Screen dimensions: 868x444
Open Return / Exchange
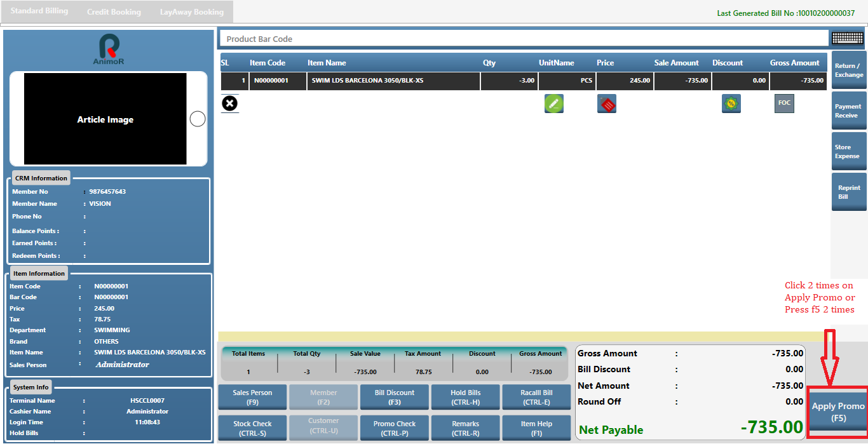click(x=849, y=70)
